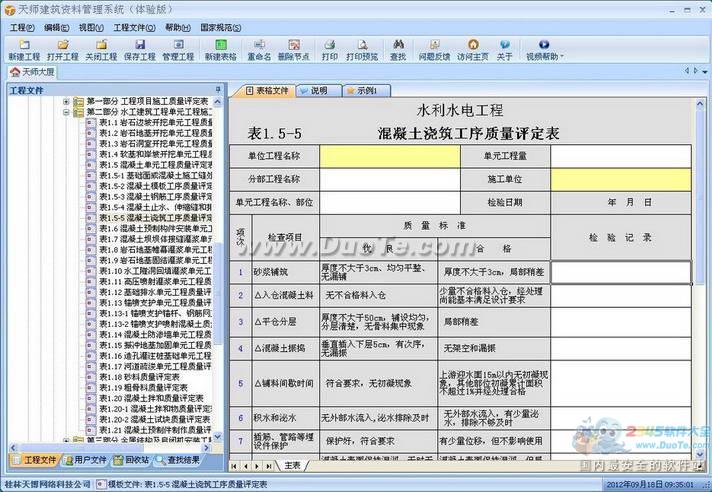The image size is (712, 492).
Task: Select tree item 表1.21 混凝土预制件制作
Action: click(155, 430)
